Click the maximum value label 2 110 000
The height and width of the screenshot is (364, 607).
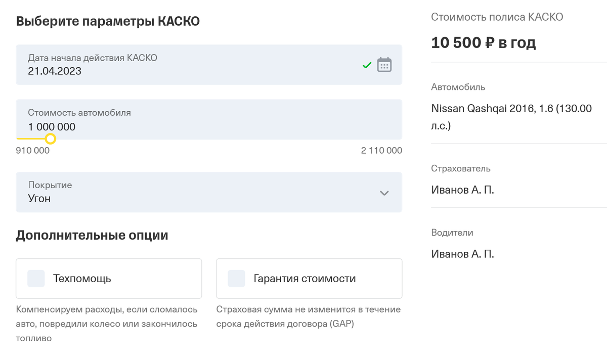click(381, 151)
